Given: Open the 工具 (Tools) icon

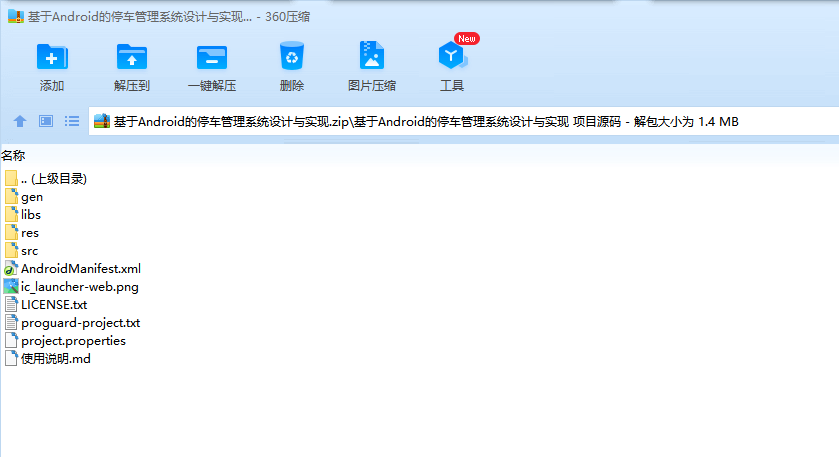Looking at the screenshot, I should tap(452, 56).
